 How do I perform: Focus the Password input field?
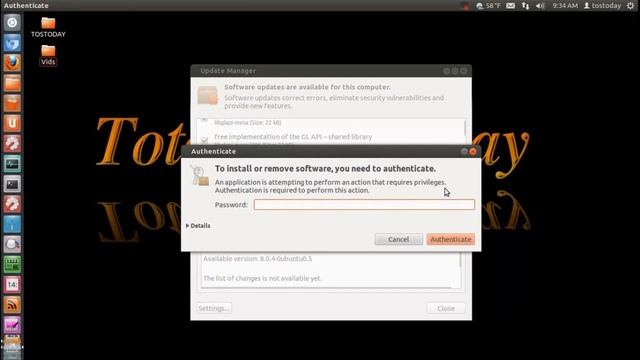pyautogui.click(x=364, y=204)
